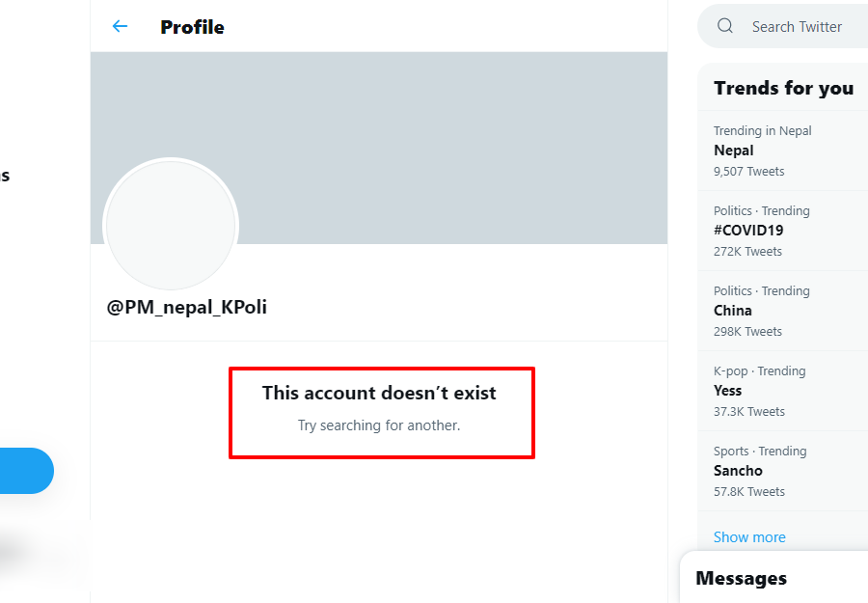Click the blue Tweet button

[x=24, y=471]
